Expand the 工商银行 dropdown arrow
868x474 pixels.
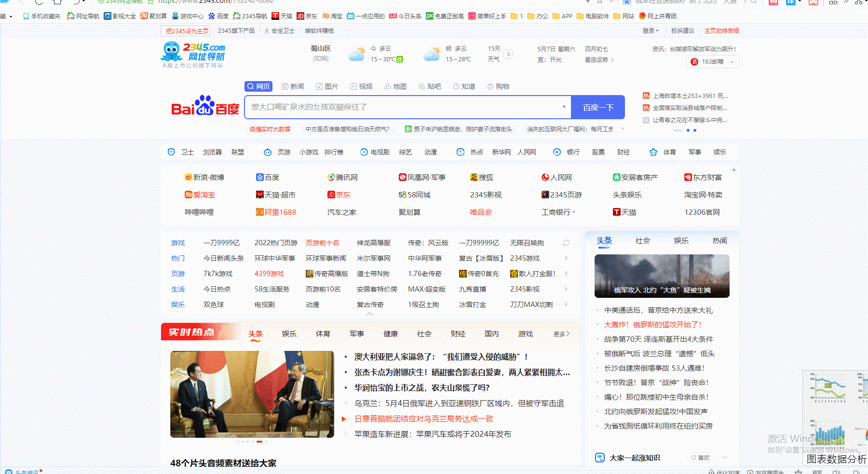click(574, 212)
